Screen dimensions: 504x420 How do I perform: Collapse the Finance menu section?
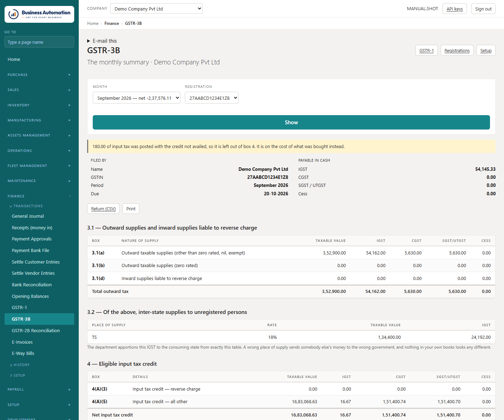point(39,196)
